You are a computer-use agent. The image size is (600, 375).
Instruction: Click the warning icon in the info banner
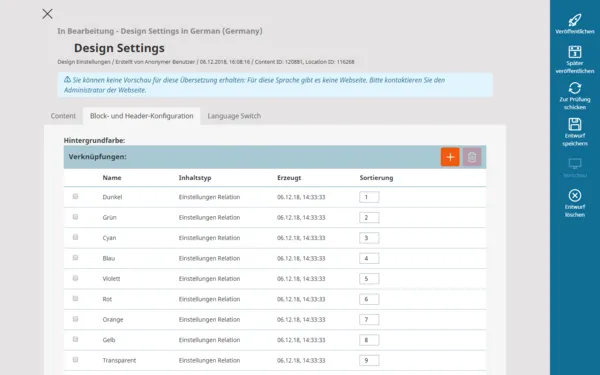[67, 80]
